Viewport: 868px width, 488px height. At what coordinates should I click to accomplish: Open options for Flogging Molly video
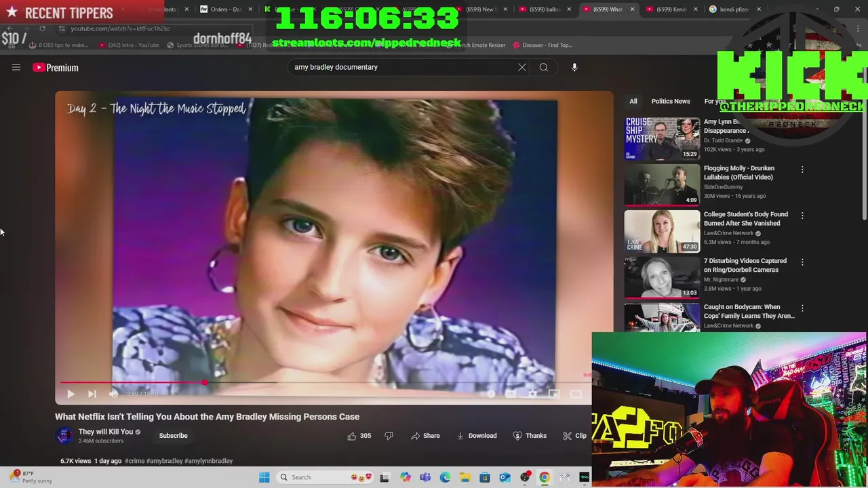pos(802,169)
